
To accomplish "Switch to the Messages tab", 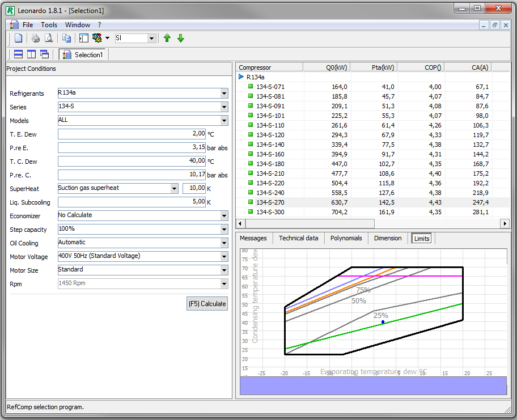I will pos(253,238).
